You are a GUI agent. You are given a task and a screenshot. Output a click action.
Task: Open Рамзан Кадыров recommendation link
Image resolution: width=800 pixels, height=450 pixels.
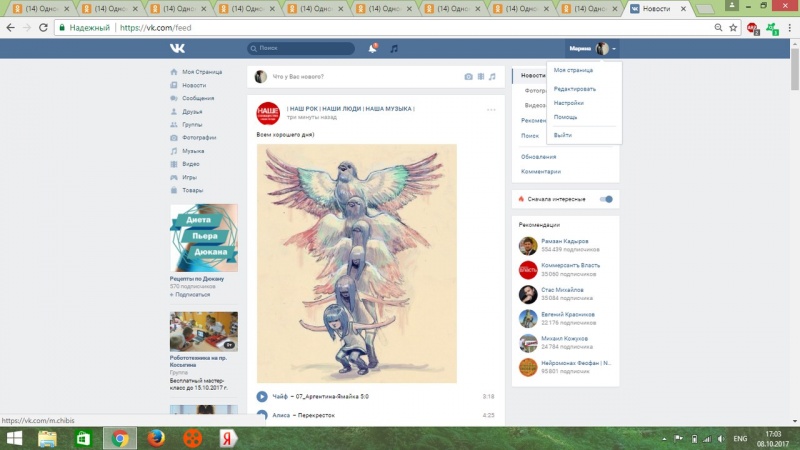point(565,241)
